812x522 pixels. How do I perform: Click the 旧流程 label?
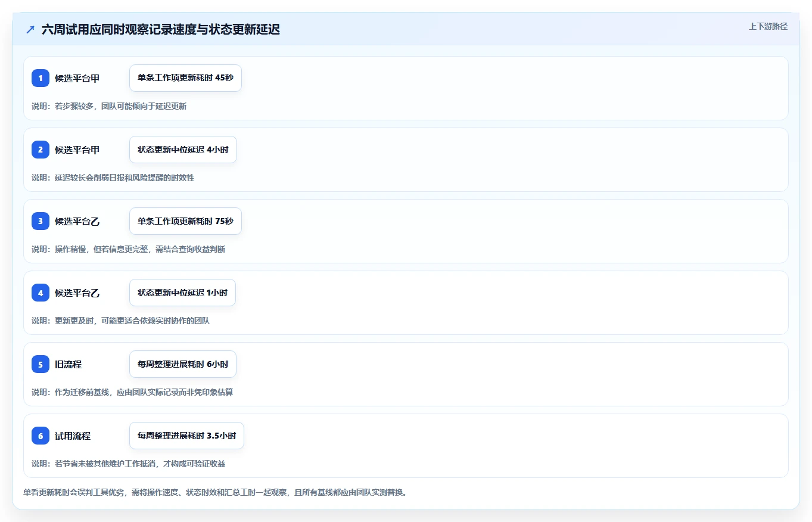click(x=69, y=364)
